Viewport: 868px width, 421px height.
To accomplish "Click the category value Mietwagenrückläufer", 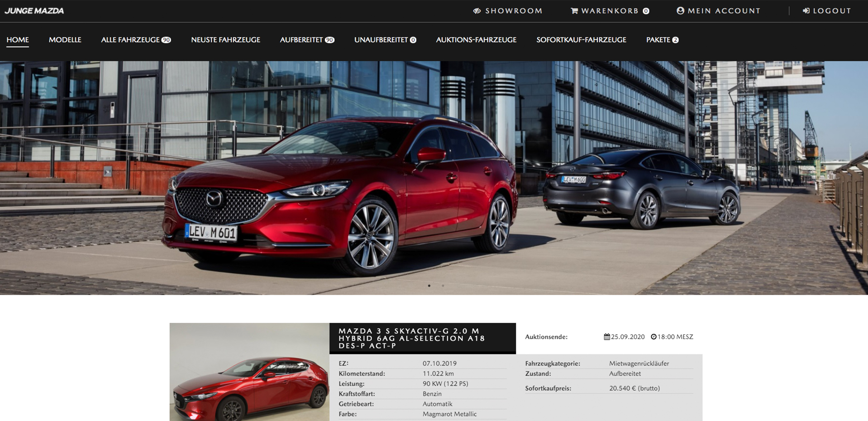I will tap(639, 364).
